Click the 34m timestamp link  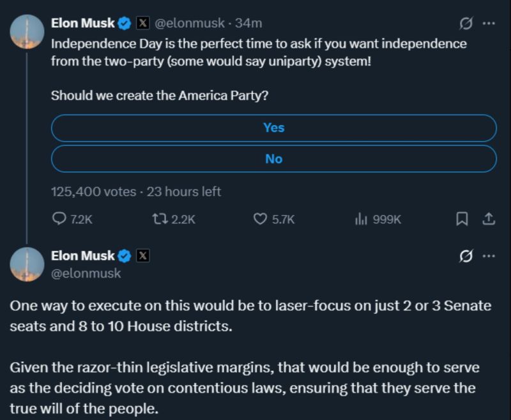[249, 24]
